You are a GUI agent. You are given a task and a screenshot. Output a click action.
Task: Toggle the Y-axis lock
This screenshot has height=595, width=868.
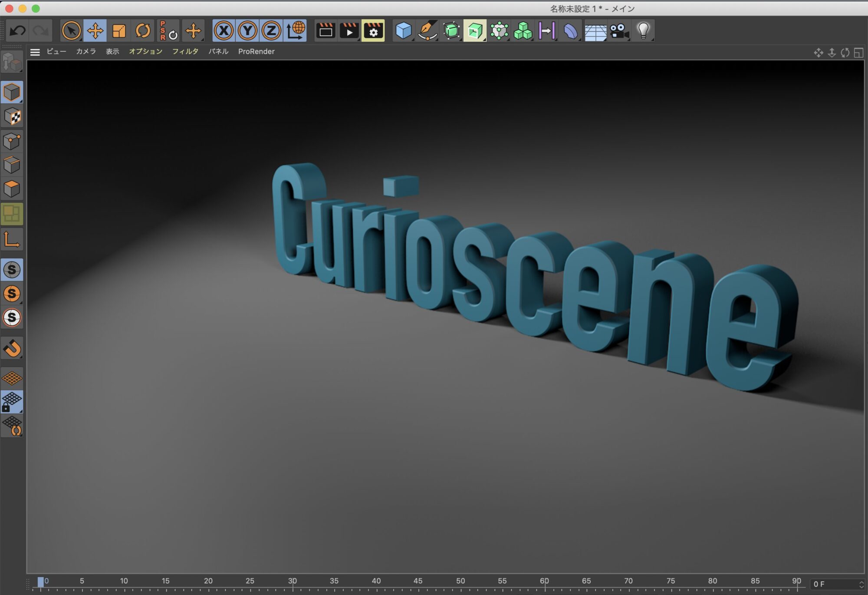point(247,31)
